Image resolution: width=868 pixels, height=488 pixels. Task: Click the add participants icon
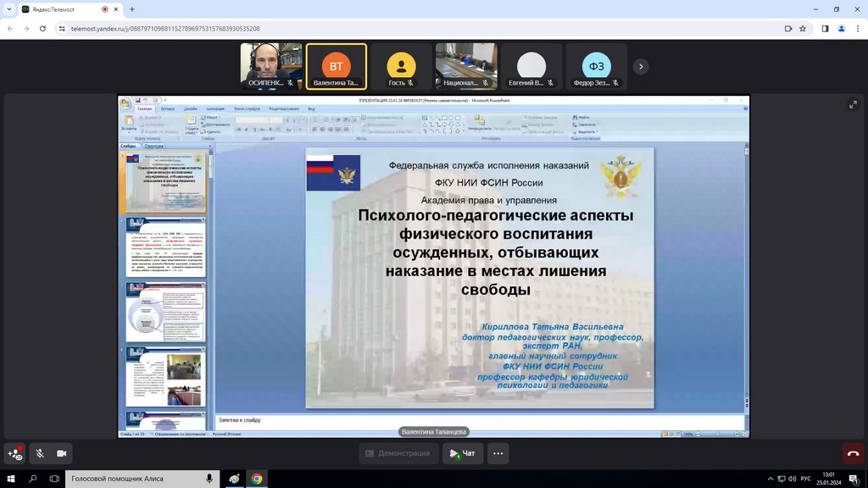point(14,453)
